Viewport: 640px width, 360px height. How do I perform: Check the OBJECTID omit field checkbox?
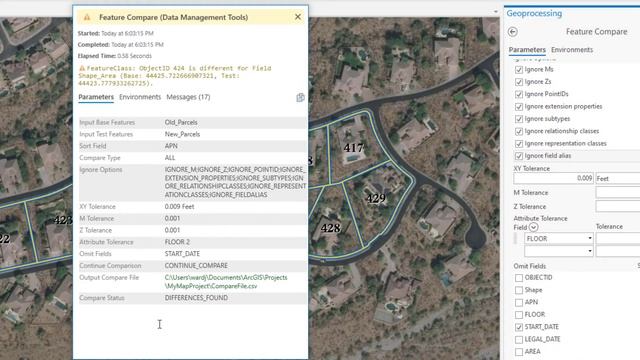tap(519, 278)
